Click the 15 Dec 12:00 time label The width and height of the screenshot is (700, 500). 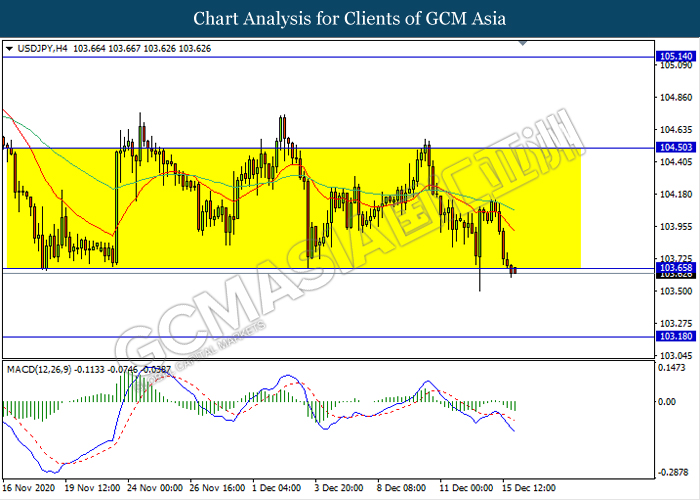(x=529, y=488)
